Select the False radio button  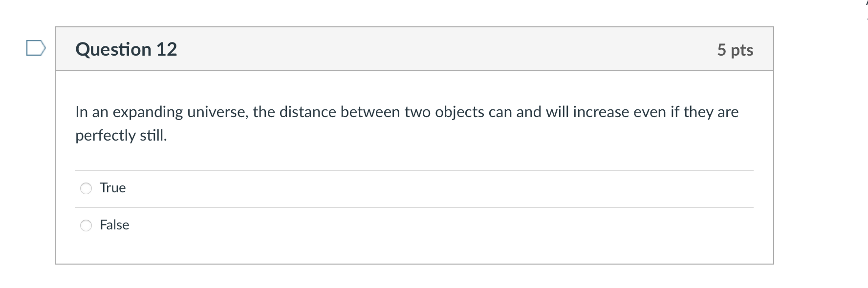[x=86, y=226]
